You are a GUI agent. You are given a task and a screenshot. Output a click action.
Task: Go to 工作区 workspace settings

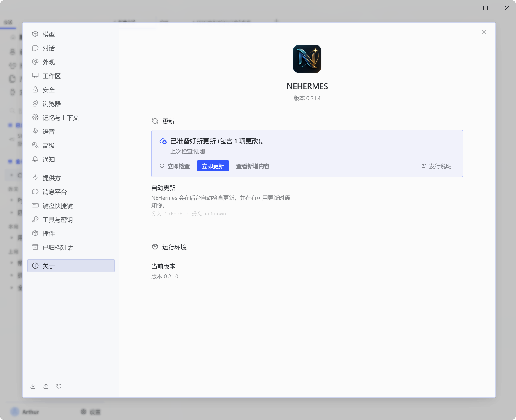(71, 76)
